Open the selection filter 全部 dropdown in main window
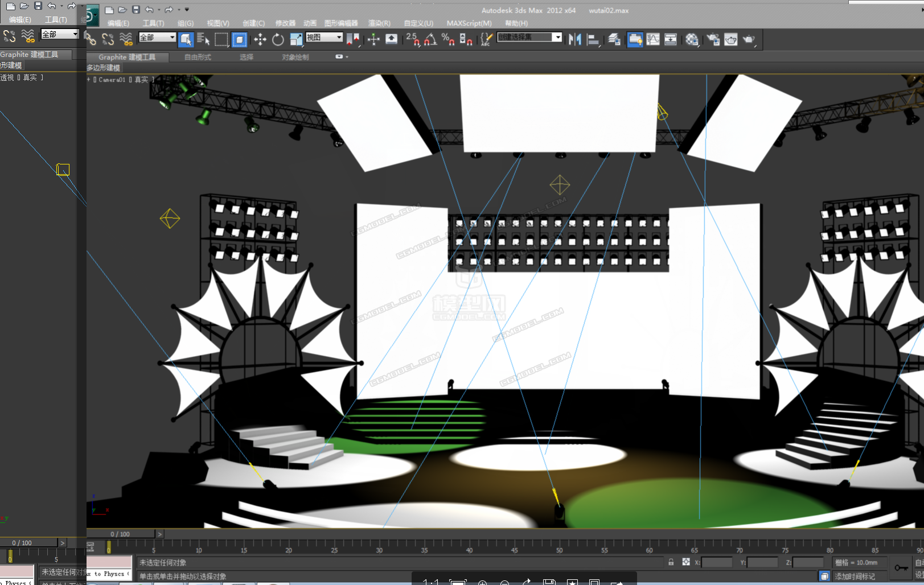924x585 pixels. (x=157, y=38)
